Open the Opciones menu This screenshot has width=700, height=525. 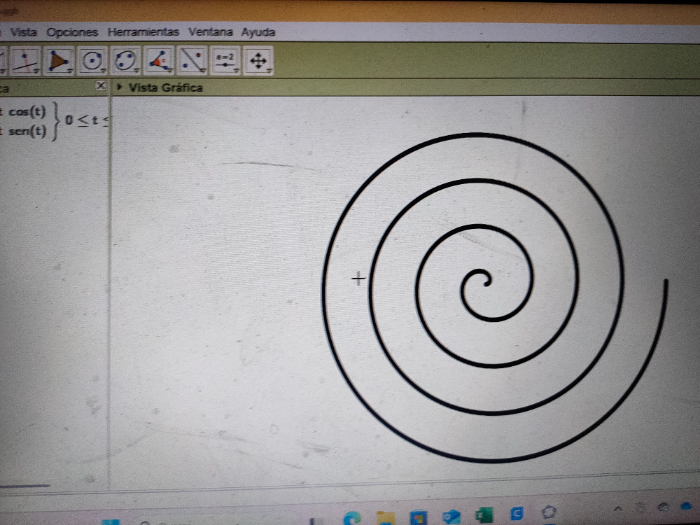[x=72, y=32]
